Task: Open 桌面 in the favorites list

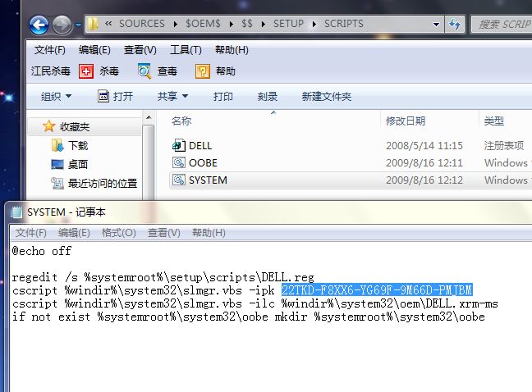Action: pyautogui.click(x=78, y=164)
